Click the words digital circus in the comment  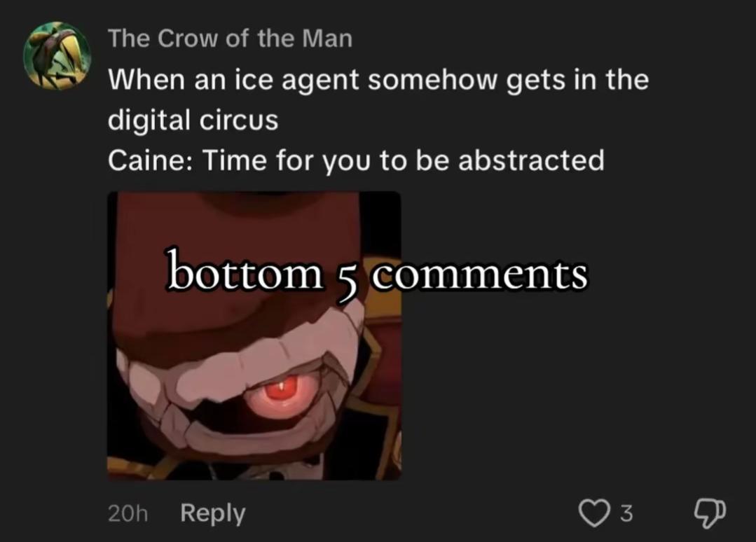tap(193, 120)
